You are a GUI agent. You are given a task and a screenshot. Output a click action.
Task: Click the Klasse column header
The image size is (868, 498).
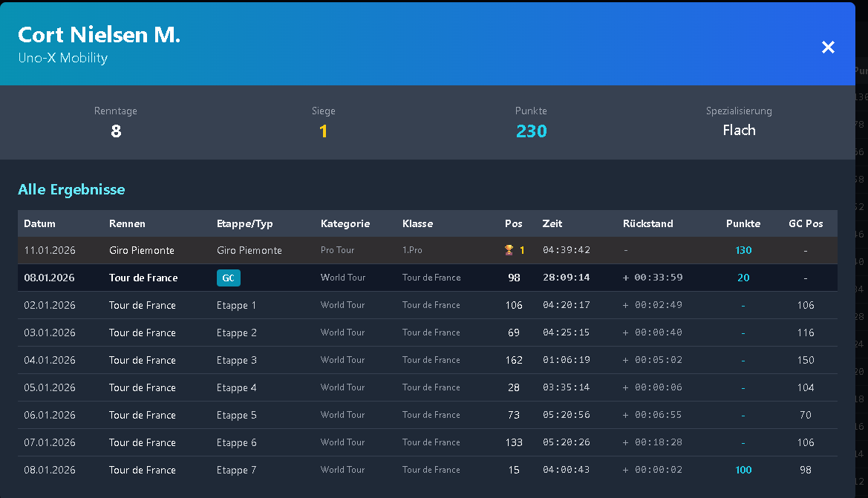(417, 223)
